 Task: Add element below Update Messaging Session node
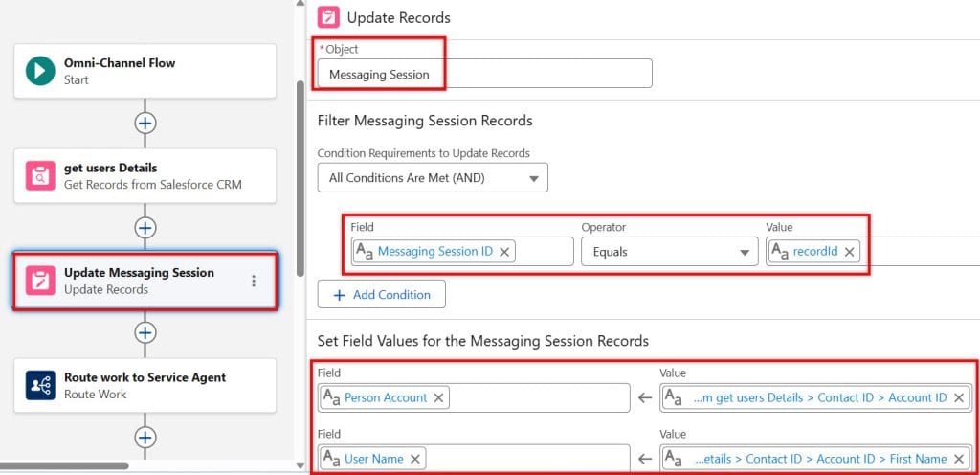145,332
